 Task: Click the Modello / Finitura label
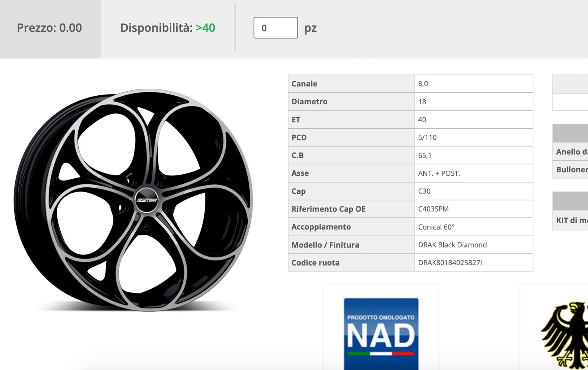point(325,245)
